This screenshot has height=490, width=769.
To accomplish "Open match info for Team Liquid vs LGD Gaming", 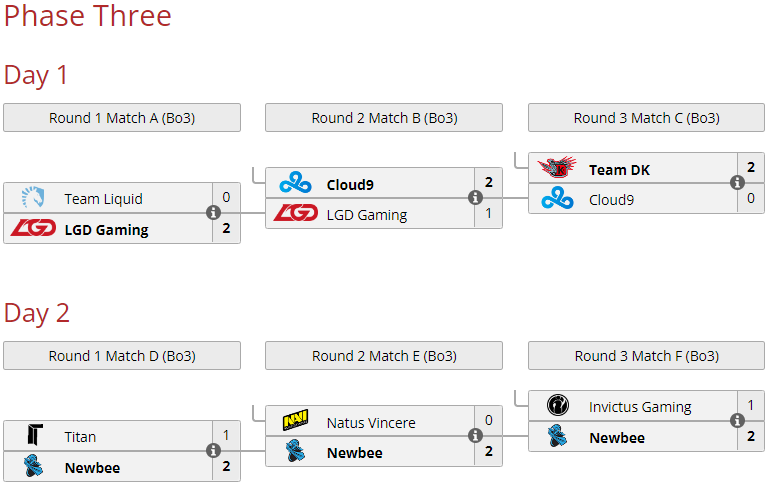I will point(213,213).
